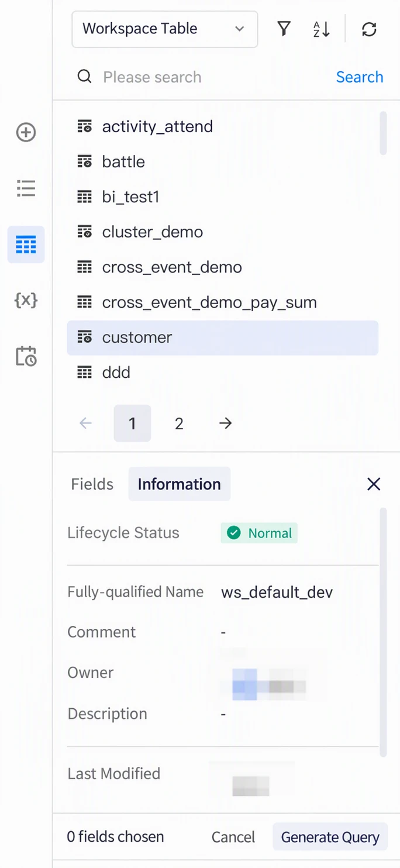
Task: Click the information panel scrollbar
Action: click(x=383, y=632)
